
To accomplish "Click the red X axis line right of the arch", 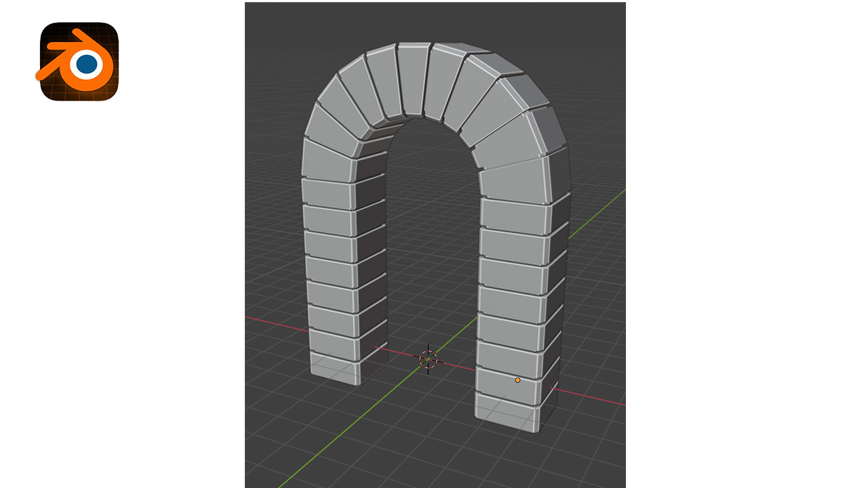I will click(597, 399).
